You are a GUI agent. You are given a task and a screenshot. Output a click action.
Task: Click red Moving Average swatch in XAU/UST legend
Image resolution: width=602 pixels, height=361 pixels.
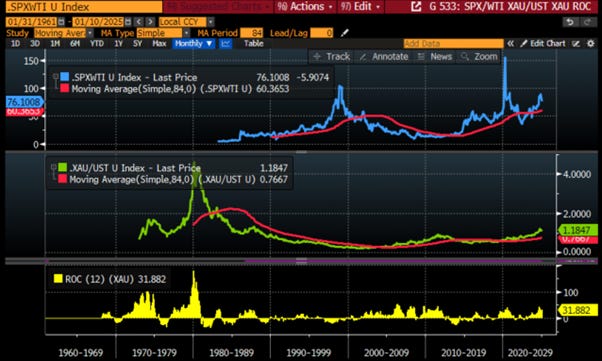click(62, 179)
